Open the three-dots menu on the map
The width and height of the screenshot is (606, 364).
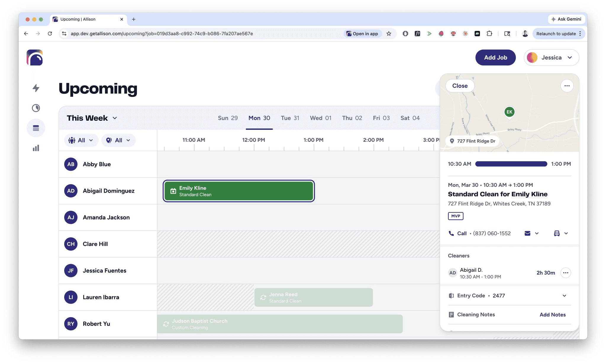click(567, 86)
